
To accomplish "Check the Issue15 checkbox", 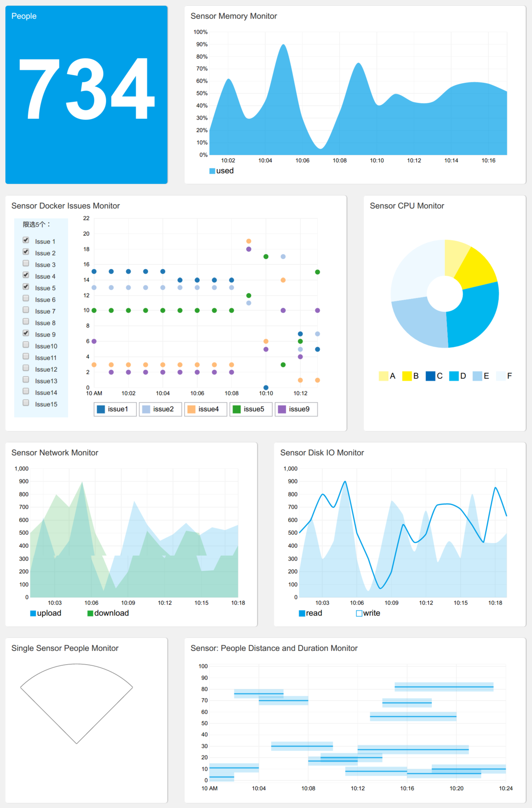I will click(x=26, y=403).
